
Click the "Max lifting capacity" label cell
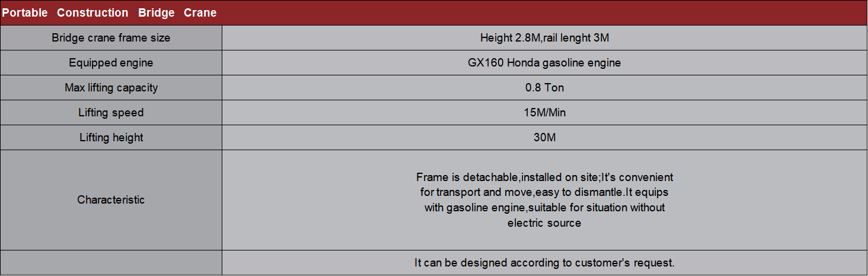(x=111, y=88)
